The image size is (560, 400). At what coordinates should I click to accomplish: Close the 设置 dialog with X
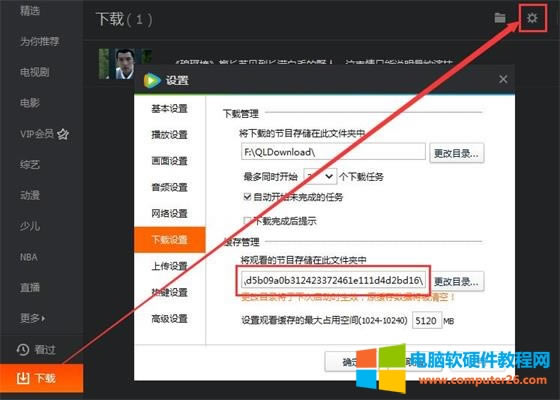503,79
